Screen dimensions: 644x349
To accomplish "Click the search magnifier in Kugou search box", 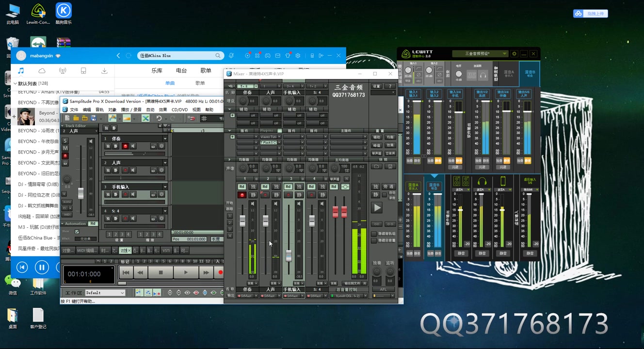I will coord(218,56).
